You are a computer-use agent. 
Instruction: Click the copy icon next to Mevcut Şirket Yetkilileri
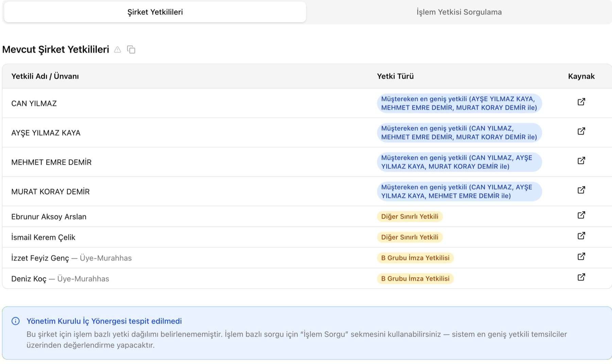point(131,50)
